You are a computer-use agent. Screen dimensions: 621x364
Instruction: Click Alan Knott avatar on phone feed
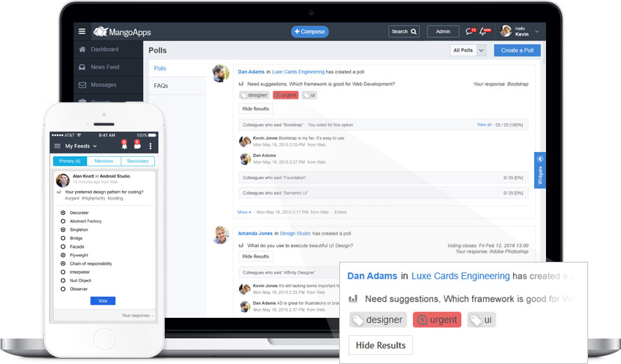click(62, 181)
